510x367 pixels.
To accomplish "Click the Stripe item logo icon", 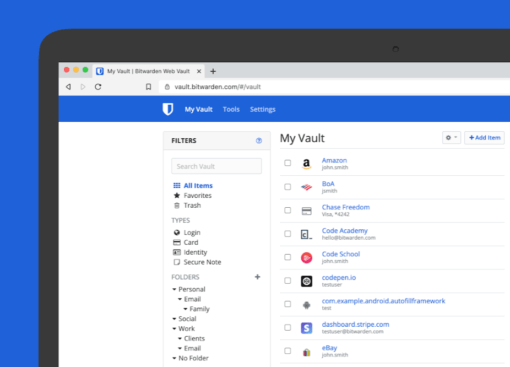I will (306, 328).
